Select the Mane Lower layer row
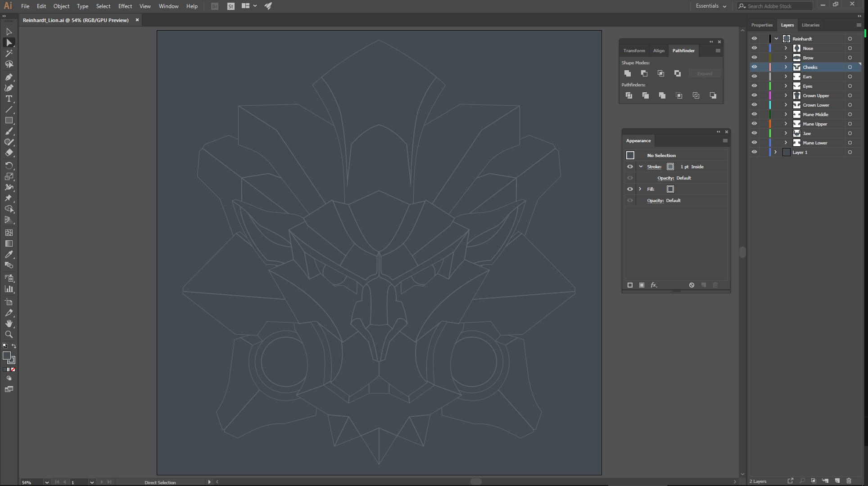The height and width of the screenshot is (486, 868). [806, 143]
